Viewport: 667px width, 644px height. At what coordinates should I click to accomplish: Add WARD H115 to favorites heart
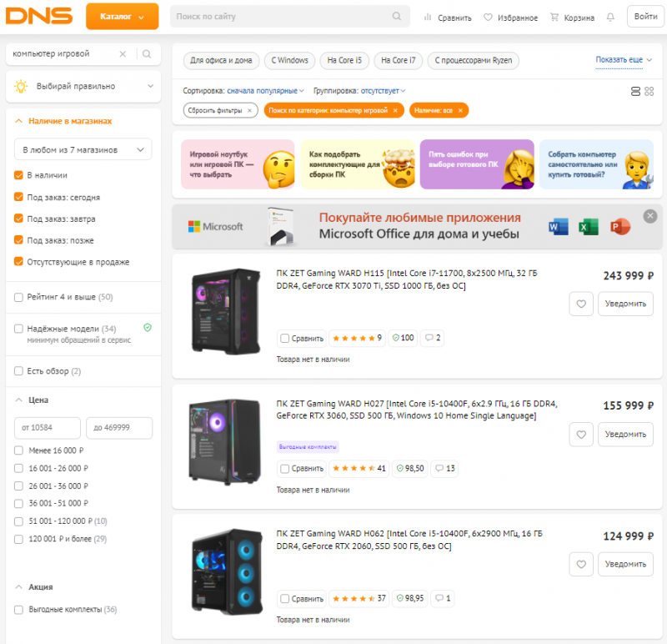point(581,304)
